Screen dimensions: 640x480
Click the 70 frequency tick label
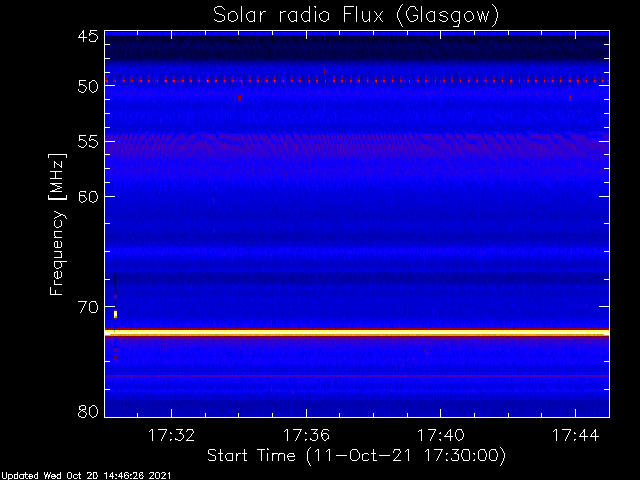(x=88, y=307)
